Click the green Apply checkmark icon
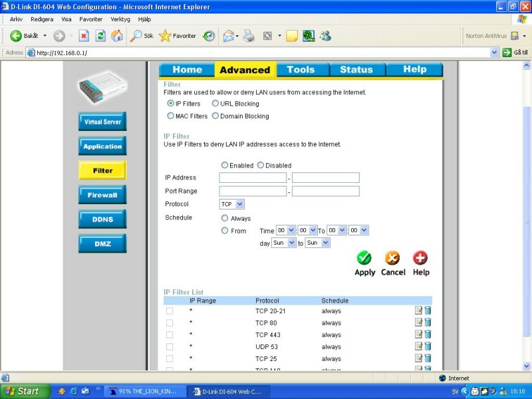The image size is (532, 399). pyautogui.click(x=364, y=258)
